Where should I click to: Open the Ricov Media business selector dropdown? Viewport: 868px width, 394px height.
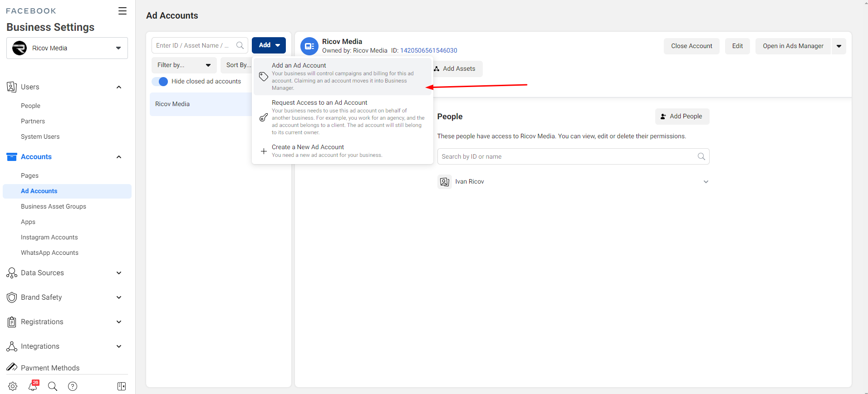(67, 48)
